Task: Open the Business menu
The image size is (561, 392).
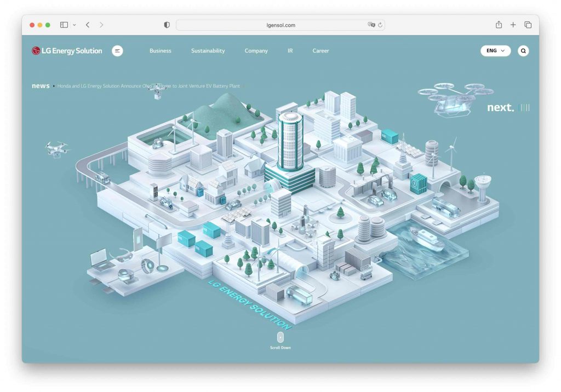Action: 161,51
